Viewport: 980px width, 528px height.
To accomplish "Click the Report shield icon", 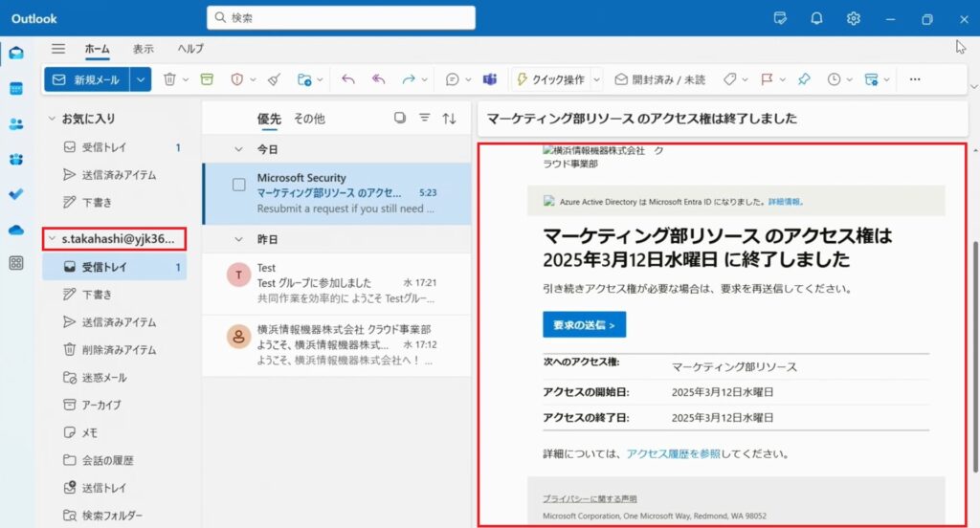I will click(x=237, y=79).
